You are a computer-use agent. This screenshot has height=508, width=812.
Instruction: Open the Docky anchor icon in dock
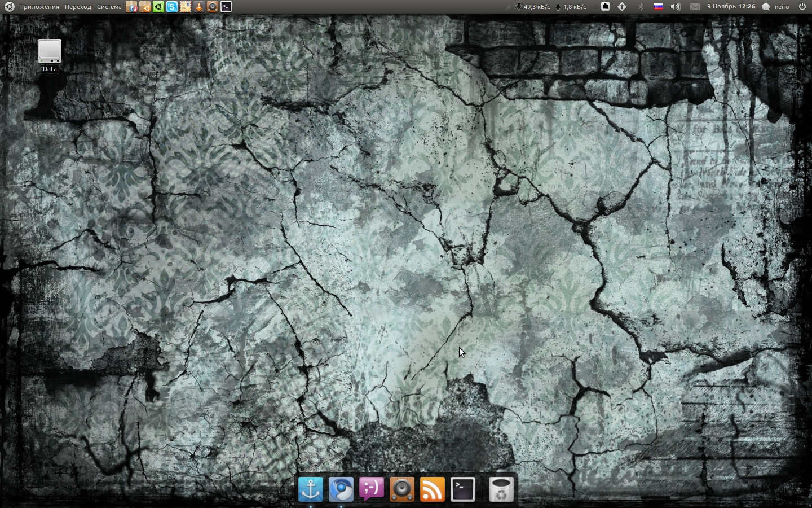[x=310, y=489]
